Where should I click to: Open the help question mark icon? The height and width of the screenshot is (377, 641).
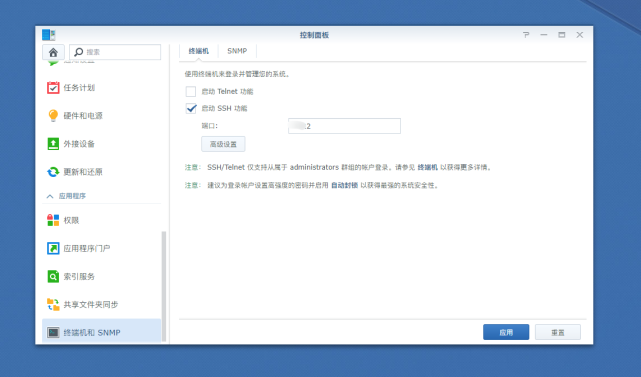[526, 35]
